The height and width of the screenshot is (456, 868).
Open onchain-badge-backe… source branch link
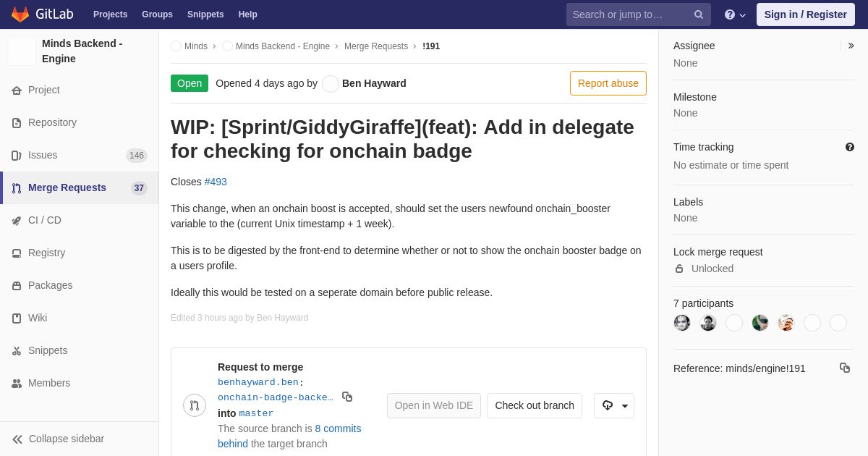[276, 397]
